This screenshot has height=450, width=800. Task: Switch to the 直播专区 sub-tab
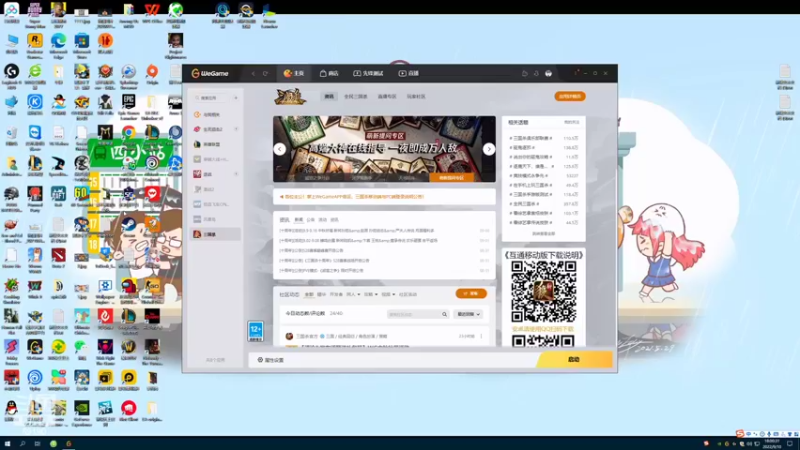pyautogui.click(x=387, y=96)
